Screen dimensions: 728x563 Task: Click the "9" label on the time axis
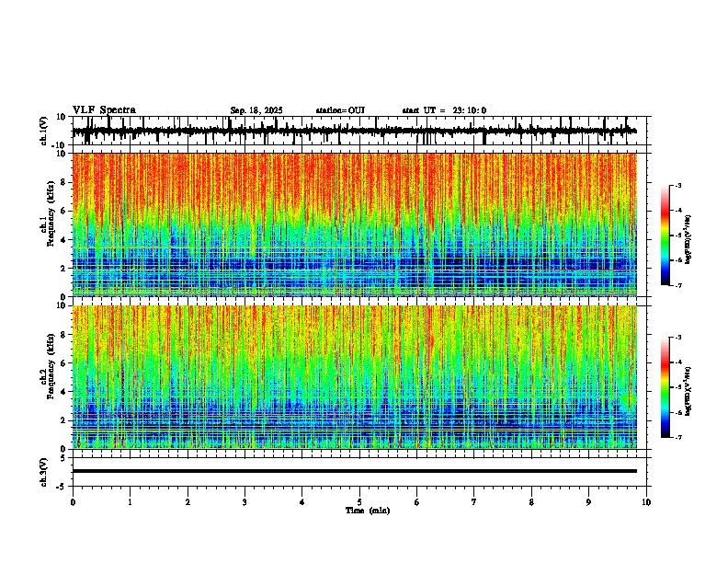[588, 502]
